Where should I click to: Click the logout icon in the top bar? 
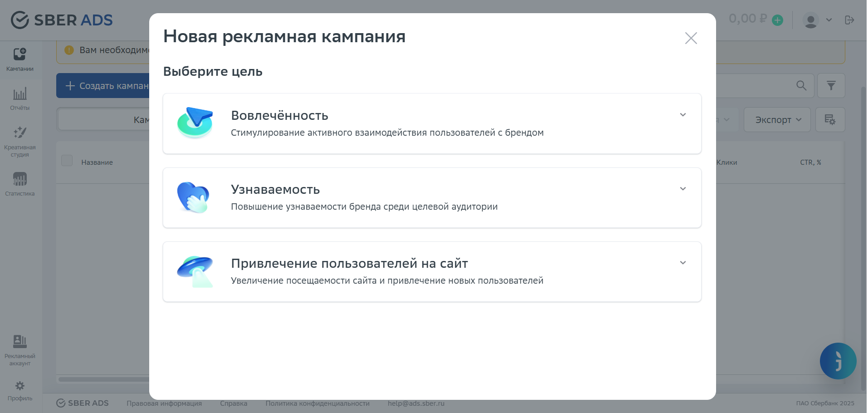click(x=850, y=20)
